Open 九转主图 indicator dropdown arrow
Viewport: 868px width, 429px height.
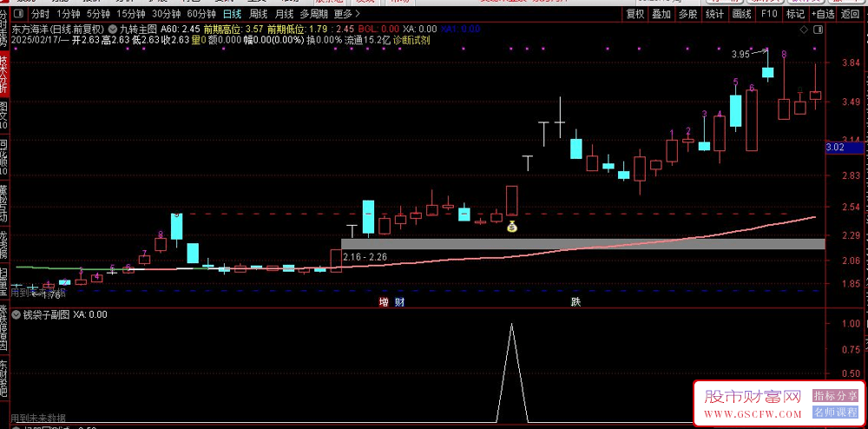114,29
